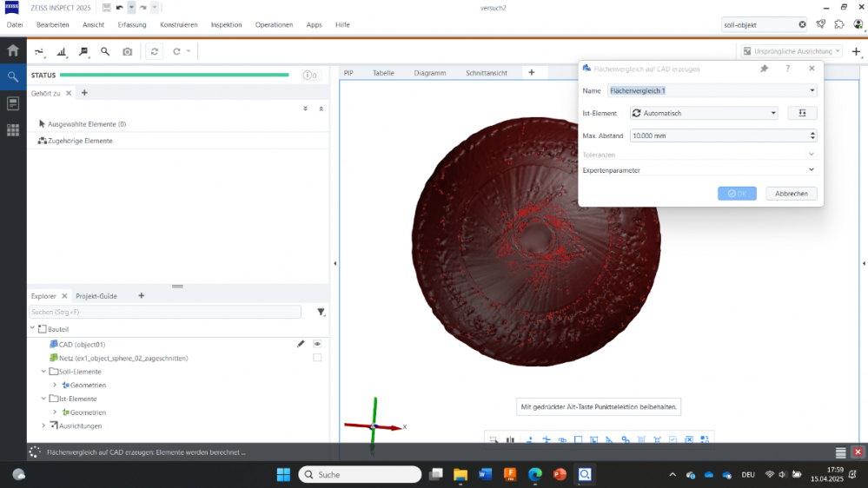This screenshot has width=868, height=488.
Task: Switch to the Schnittansicht tab
Action: (487, 73)
